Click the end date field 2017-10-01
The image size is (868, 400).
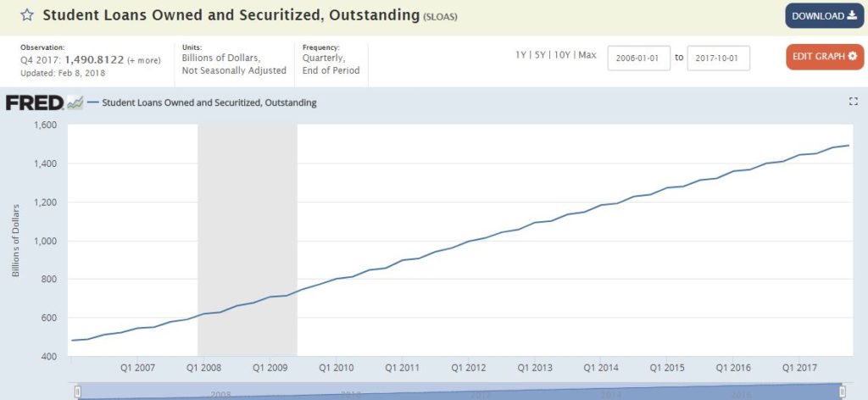[x=719, y=58]
